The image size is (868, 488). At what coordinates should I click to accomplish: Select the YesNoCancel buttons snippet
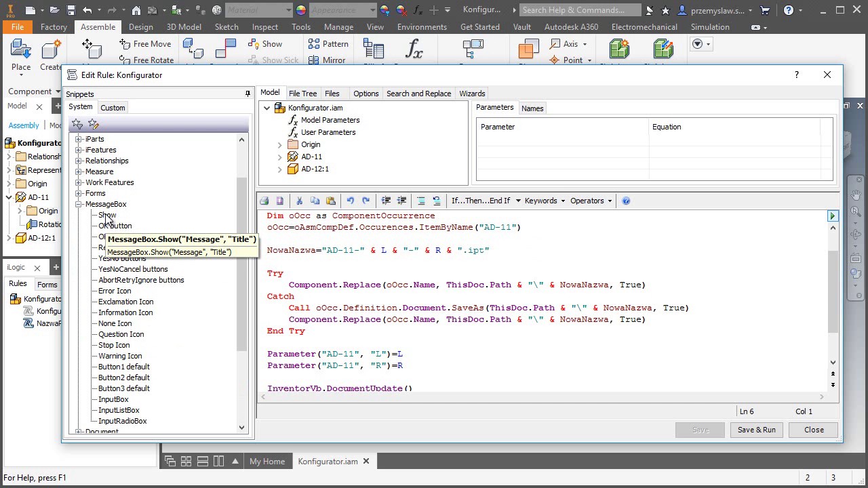(133, 269)
